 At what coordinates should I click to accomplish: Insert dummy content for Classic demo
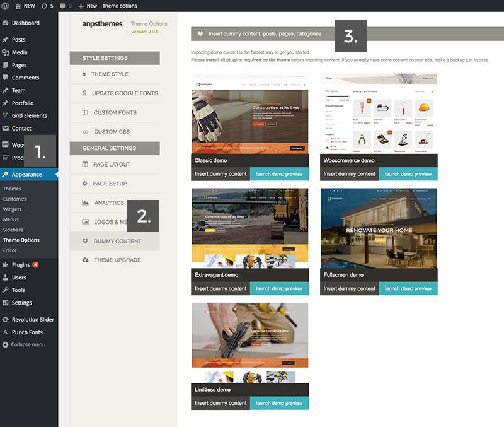(x=220, y=174)
